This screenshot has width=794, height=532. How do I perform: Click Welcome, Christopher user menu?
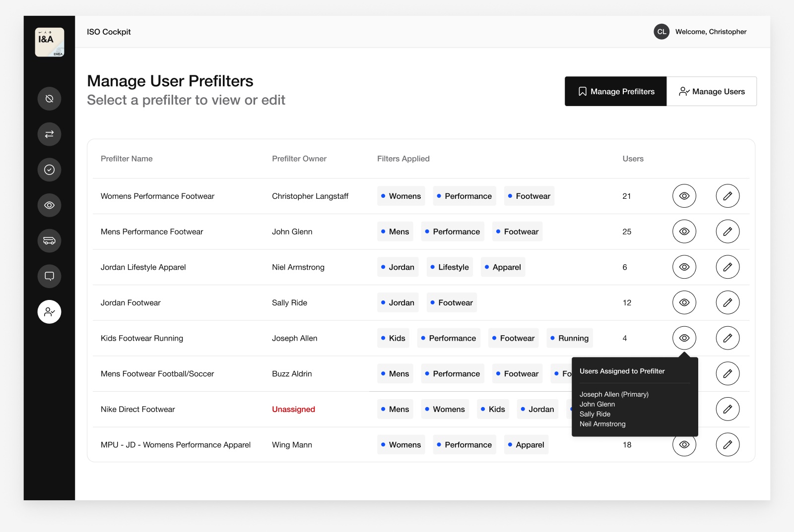coord(711,32)
